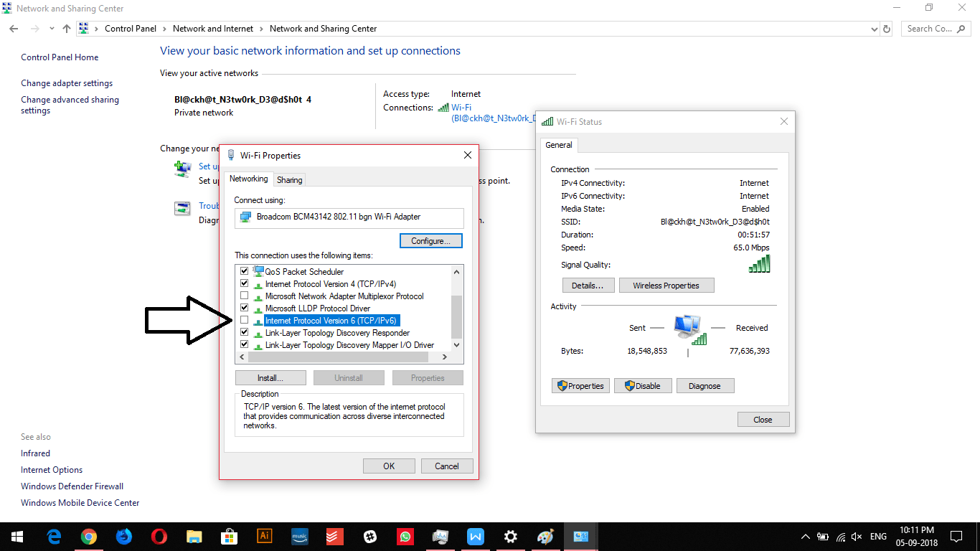
Task: Expand the address bar dropdown arrow
Action: [873, 29]
